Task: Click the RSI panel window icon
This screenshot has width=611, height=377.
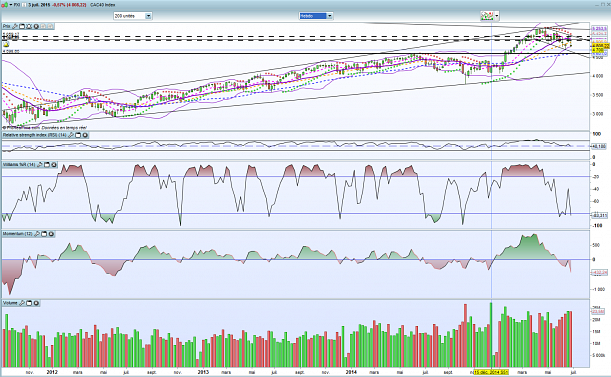Action: (x=78, y=135)
